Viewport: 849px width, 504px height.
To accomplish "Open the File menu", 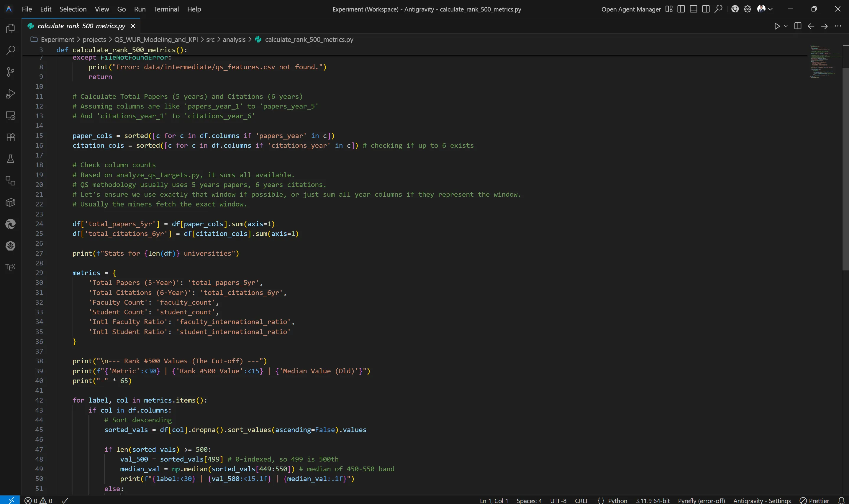I will coord(27,9).
